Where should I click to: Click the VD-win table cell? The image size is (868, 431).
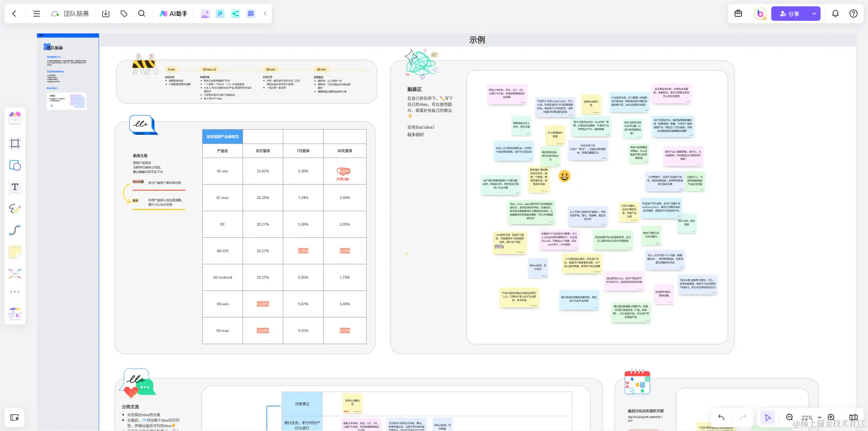point(222,304)
